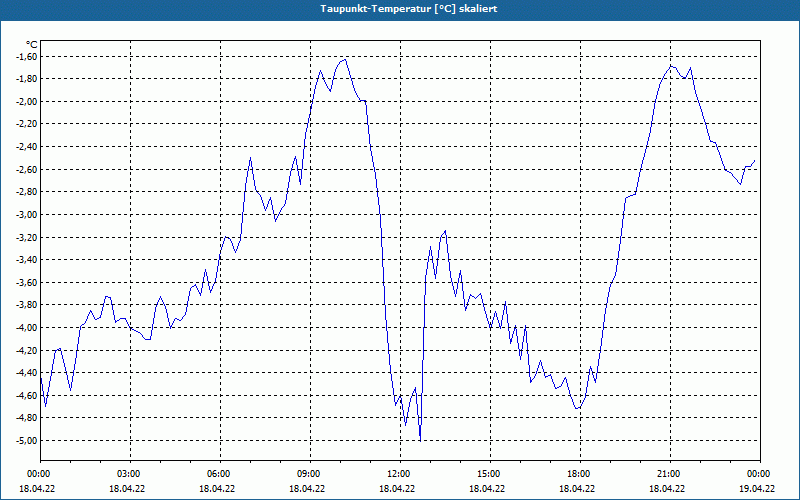Screen dimensions: 800x500
Task: Click the 00:00 time label above 19.04.22
Action: (x=760, y=474)
